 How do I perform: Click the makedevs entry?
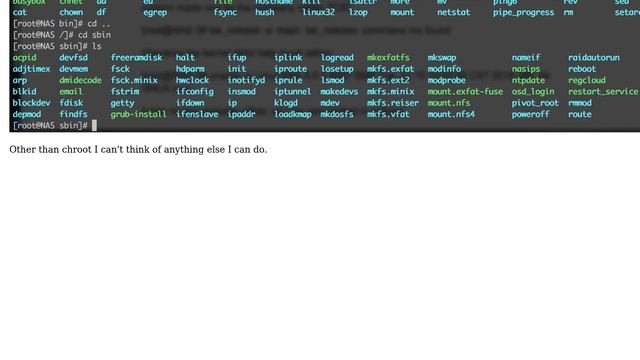[339, 92]
